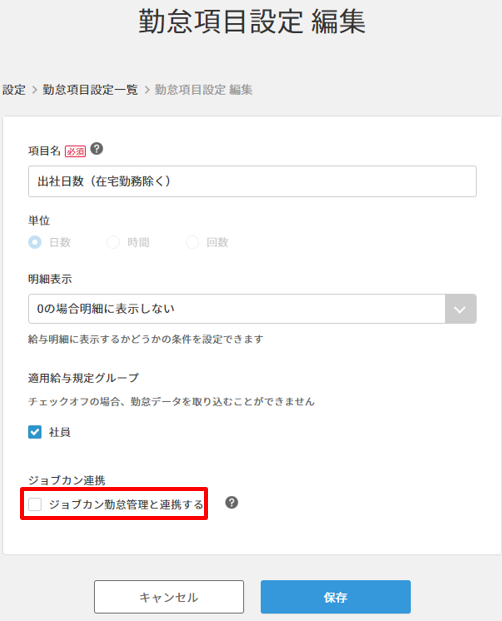
Task: Click chevron before 勤怠項目設定 編集 breadcrumb
Action: tap(147, 90)
